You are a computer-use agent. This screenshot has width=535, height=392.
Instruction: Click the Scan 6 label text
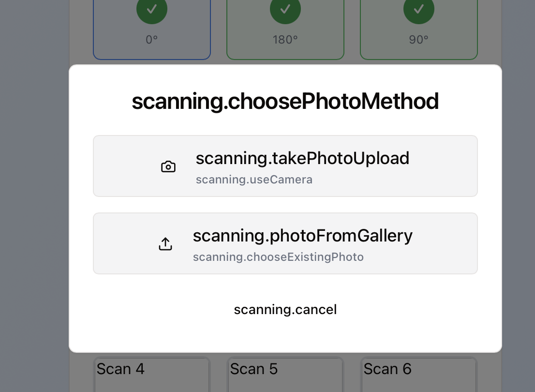pos(387,369)
